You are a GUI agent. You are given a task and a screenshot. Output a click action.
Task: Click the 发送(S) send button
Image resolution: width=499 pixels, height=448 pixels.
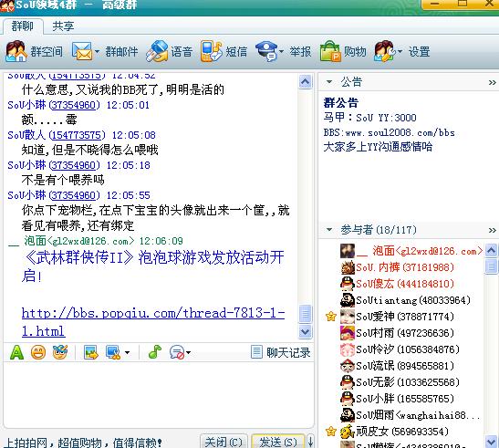(278, 442)
